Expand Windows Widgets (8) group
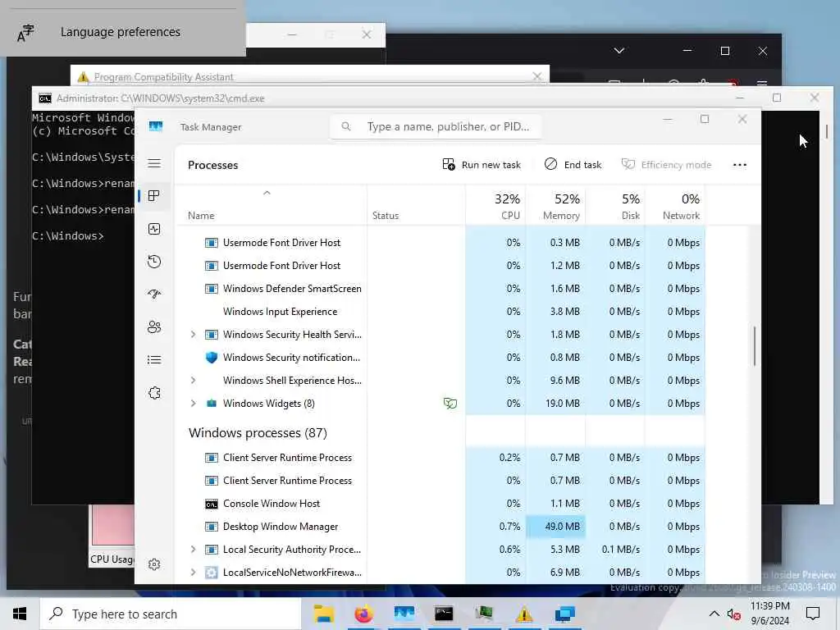The width and height of the screenshot is (840, 630). (193, 404)
